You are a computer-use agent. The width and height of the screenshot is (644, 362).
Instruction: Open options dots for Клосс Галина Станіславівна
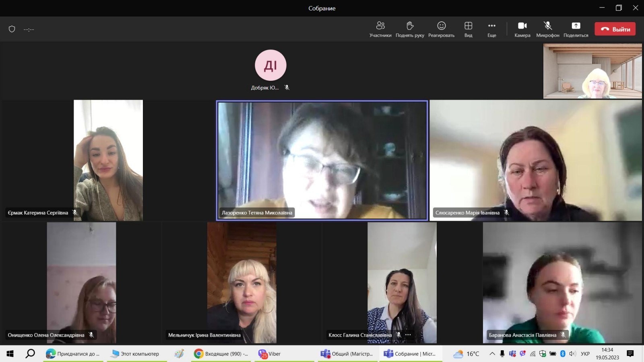tap(408, 335)
